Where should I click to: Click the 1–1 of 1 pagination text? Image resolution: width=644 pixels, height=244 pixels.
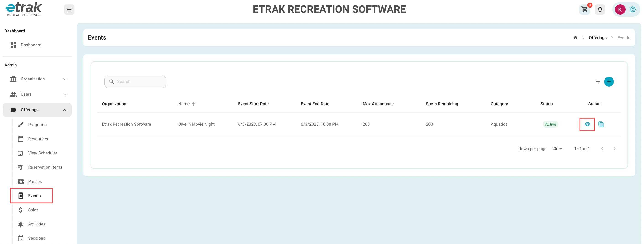(582, 149)
